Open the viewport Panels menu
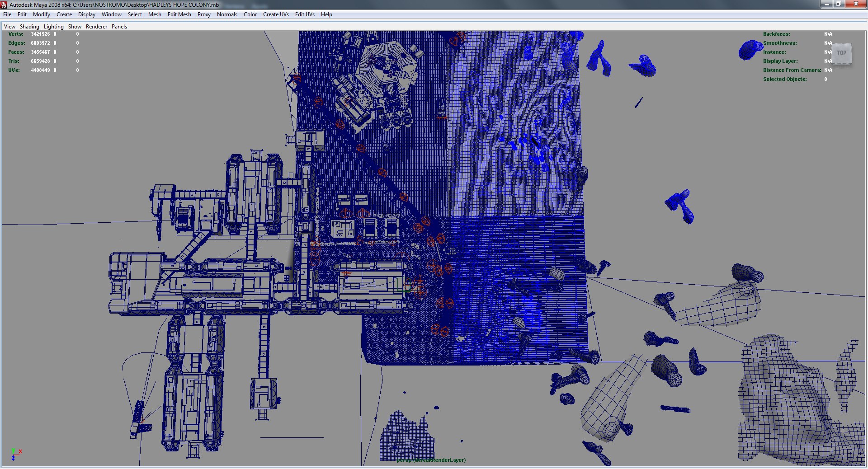The image size is (868, 469). click(x=119, y=27)
